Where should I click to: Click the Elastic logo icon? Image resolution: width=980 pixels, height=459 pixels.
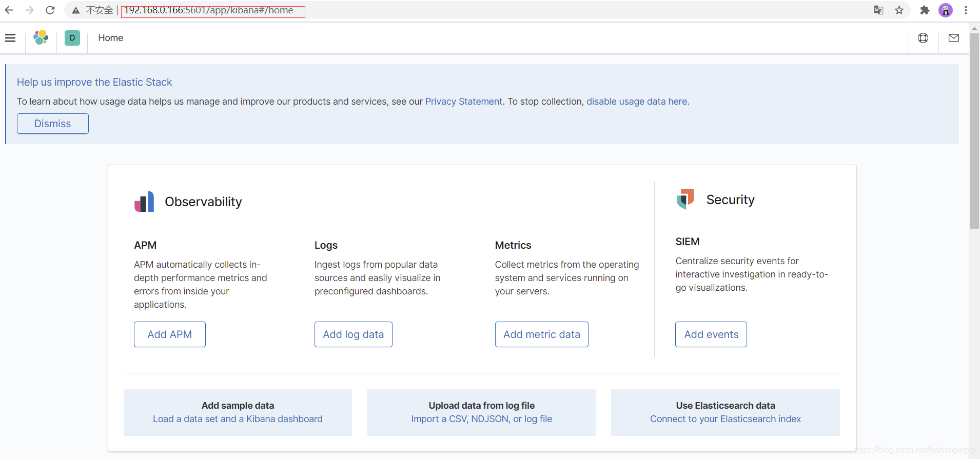click(41, 37)
